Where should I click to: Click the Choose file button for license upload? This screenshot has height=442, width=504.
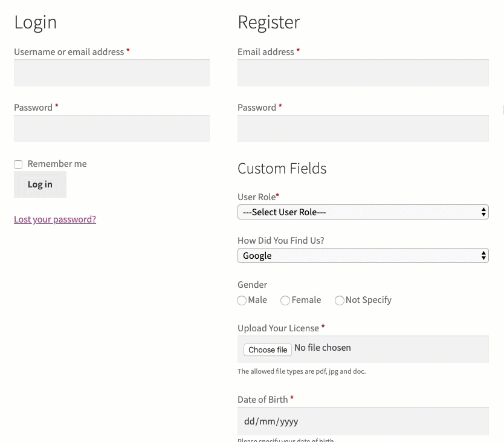click(x=267, y=349)
